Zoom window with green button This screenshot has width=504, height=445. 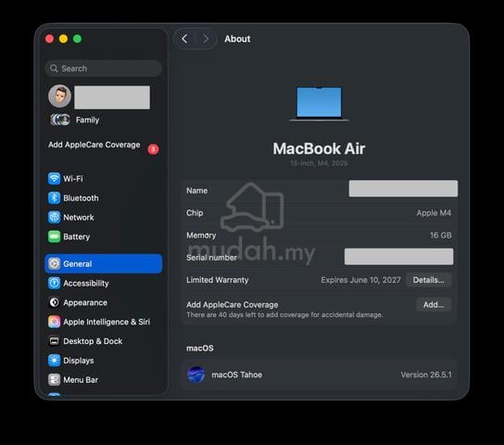tap(78, 39)
